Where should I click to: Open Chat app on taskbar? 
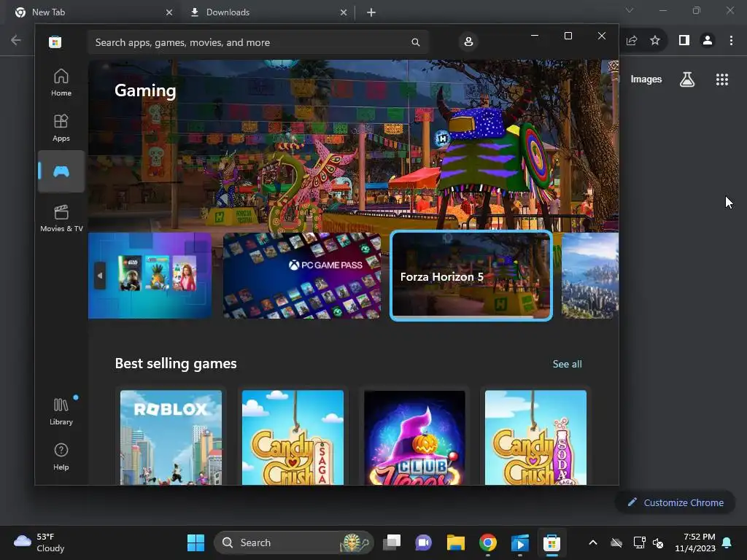coord(424,542)
